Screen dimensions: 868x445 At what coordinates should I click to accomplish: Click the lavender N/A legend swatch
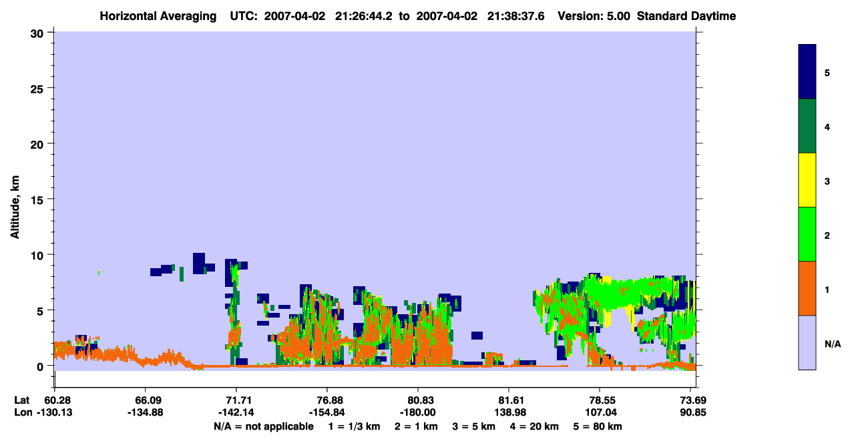pyautogui.click(x=807, y=342)
